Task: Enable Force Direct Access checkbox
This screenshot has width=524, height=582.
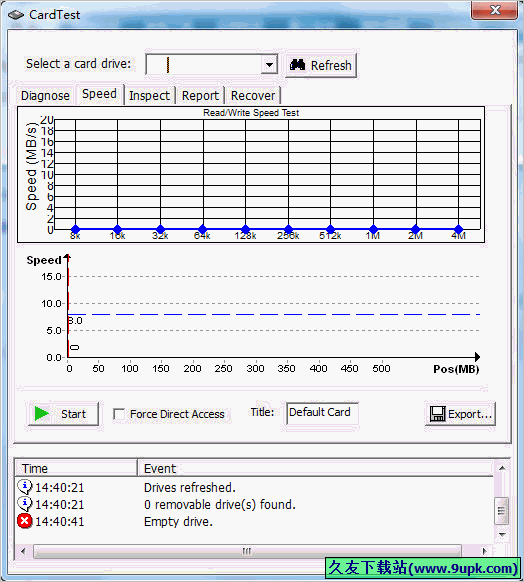Action: point(119,414)
